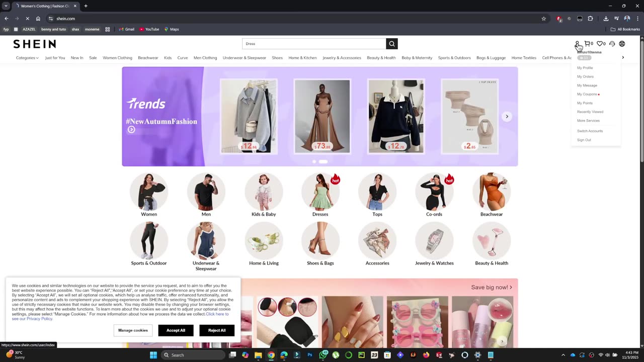Select My Orders in account menu
This screenshot has height=362, width=644.
(x=585, y=76)
